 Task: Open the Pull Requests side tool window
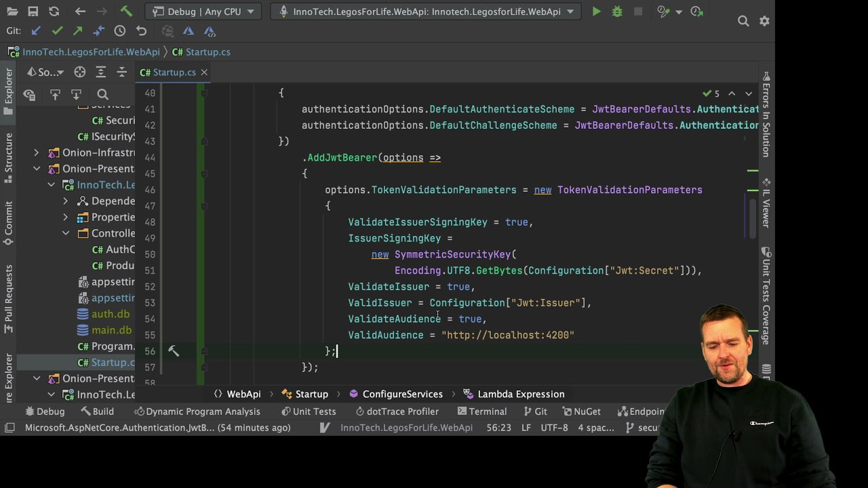pyautogui.click(x=9, y=300)
